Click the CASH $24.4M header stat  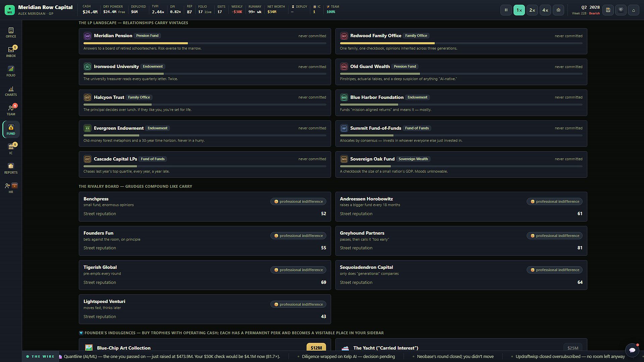click(90, 9)
